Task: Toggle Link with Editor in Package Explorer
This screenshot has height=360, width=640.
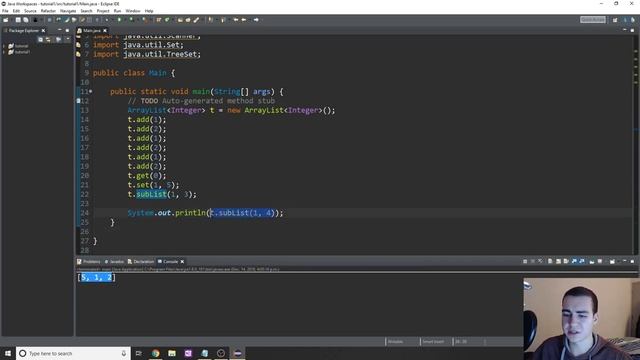Action: [x=49, y=40]
